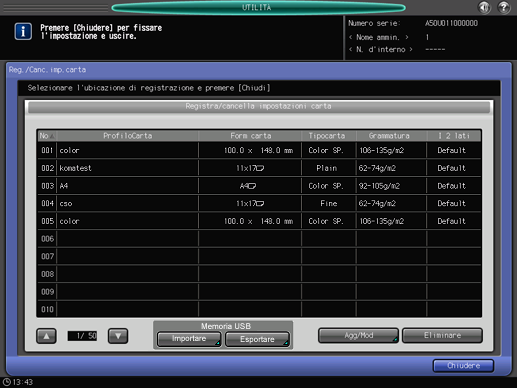This screenshot has height=388, width=517.
Task: Select row 005 color profile
Action: click(x=259, y=221)
